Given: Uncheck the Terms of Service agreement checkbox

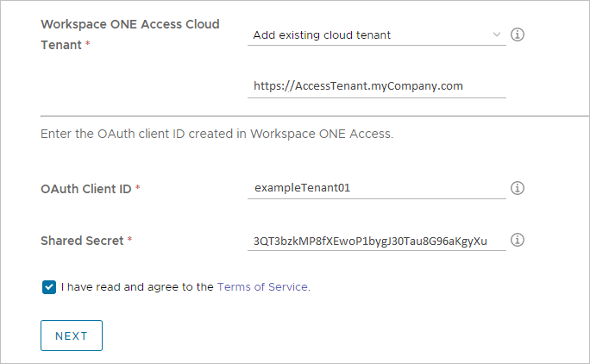Looking at the screenshot, I should click(49, 287).
